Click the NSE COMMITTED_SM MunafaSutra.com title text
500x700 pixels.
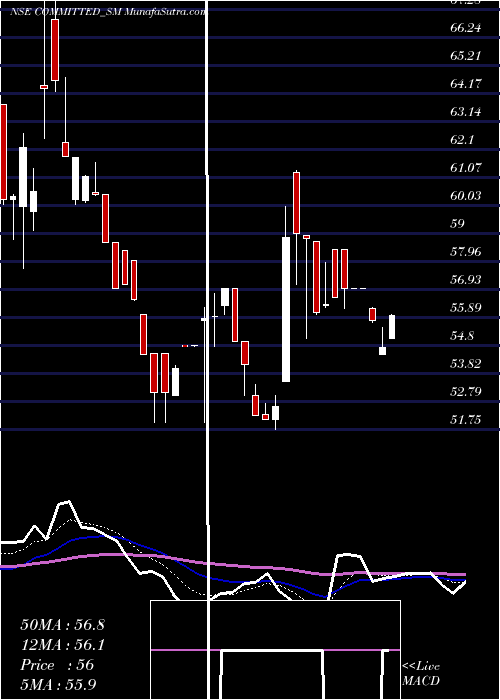click(108, 12)
